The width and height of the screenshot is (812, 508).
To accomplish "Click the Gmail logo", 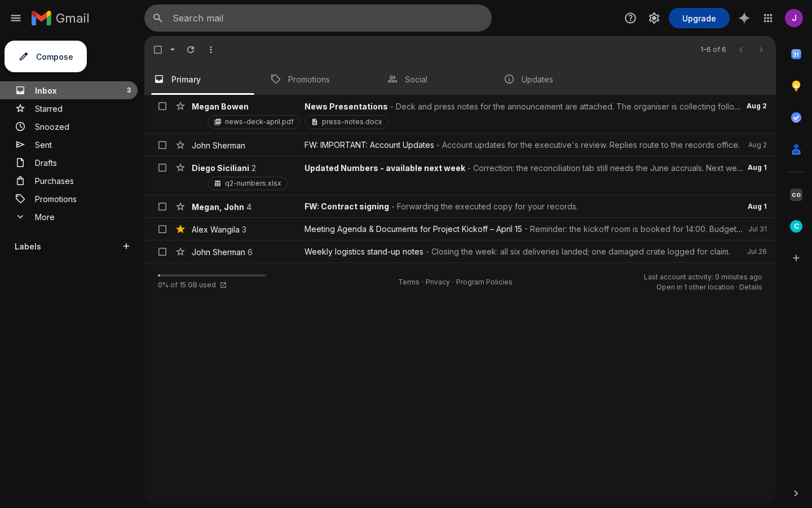I will [x=60, y=18].
